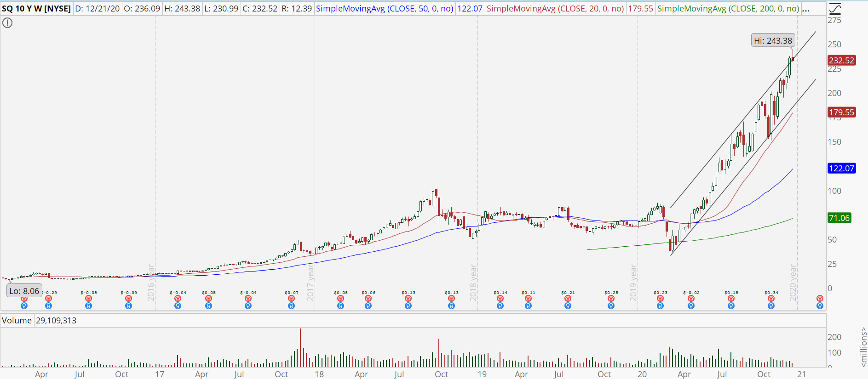868x379 pixels.
Task: Click the D: 12/21/20 date field in header
Action: pyautogui.click(x=97, y=9)
